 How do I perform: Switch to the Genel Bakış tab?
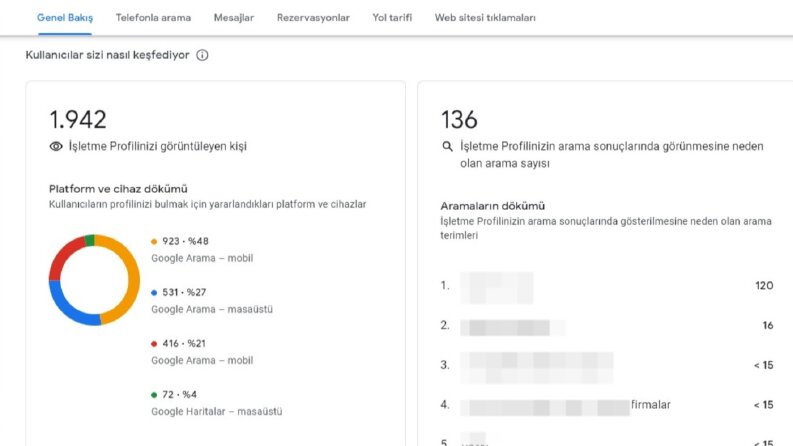tap(65, 18)
